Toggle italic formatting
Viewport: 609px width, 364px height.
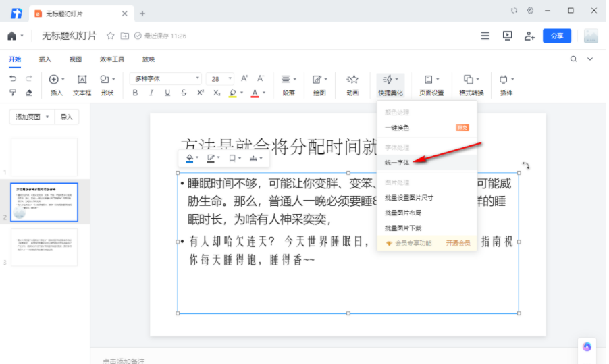coord(151,93)
